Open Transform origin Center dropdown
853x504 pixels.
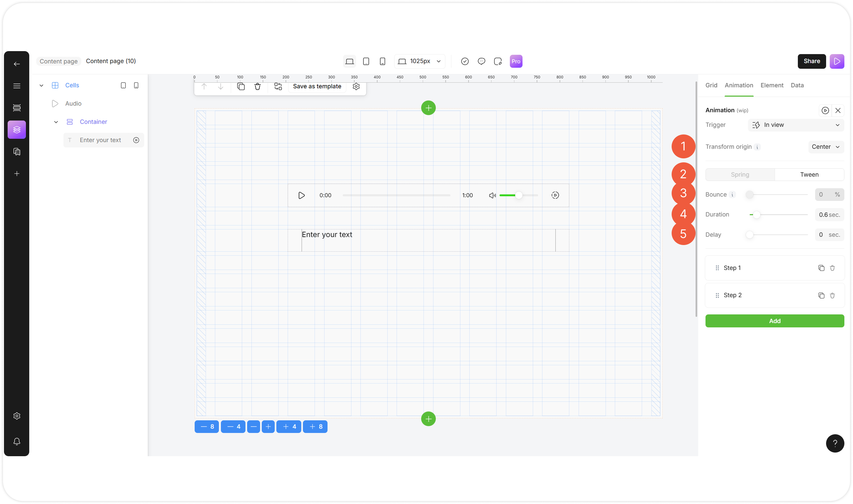tap(825, 147)
